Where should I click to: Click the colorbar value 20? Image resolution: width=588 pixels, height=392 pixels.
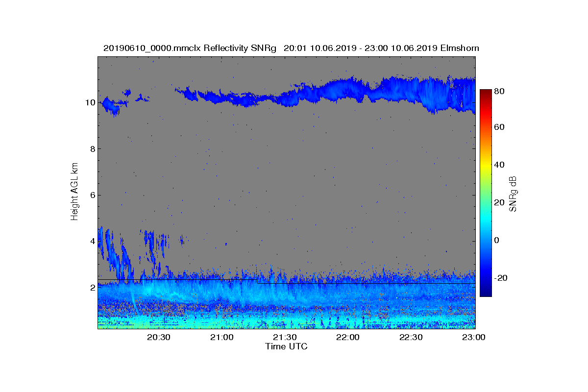500,202
